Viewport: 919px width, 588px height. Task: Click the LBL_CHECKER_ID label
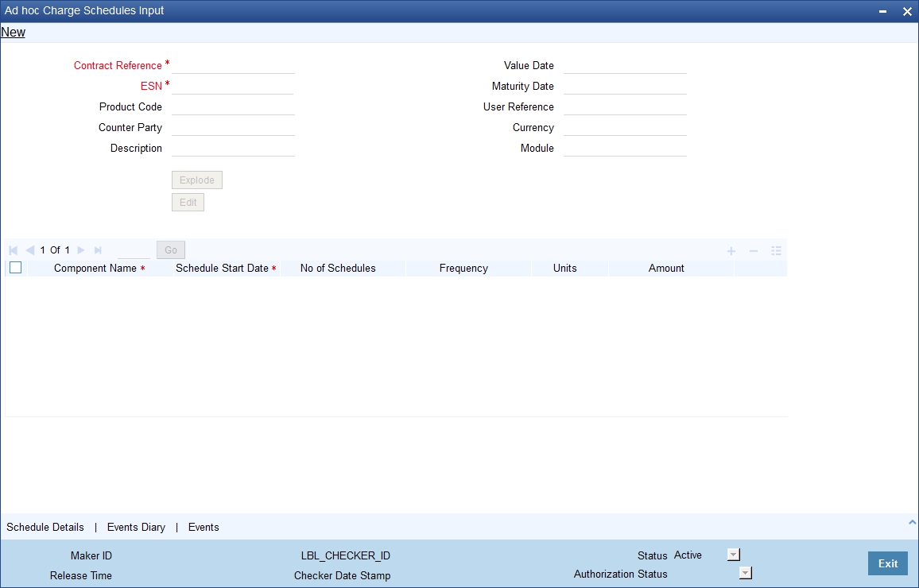tap(346, 555)
